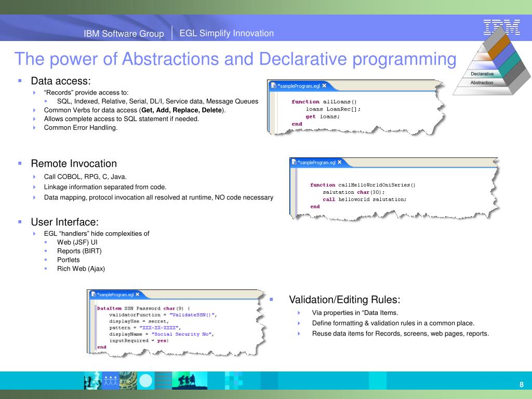Click 'Data mapping, protocol invocation' bullet

[x=158, y=197]
